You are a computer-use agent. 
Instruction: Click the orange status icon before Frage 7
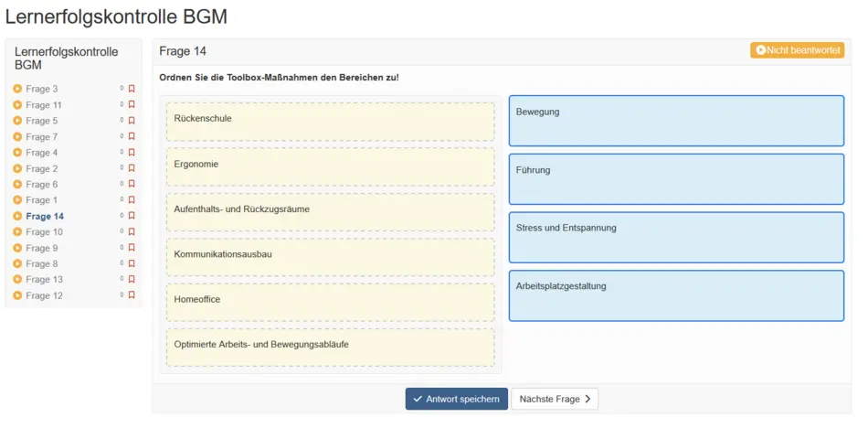[17, 137]
